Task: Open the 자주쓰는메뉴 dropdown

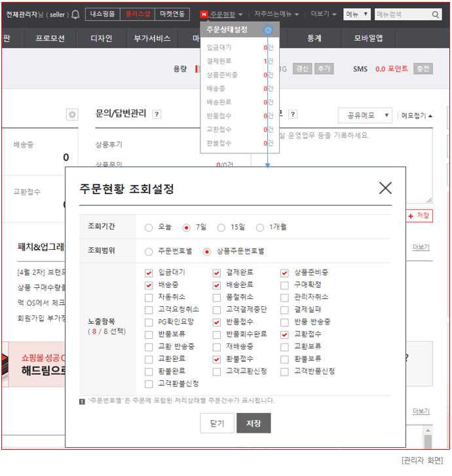Action: click(x=276, y=14)
